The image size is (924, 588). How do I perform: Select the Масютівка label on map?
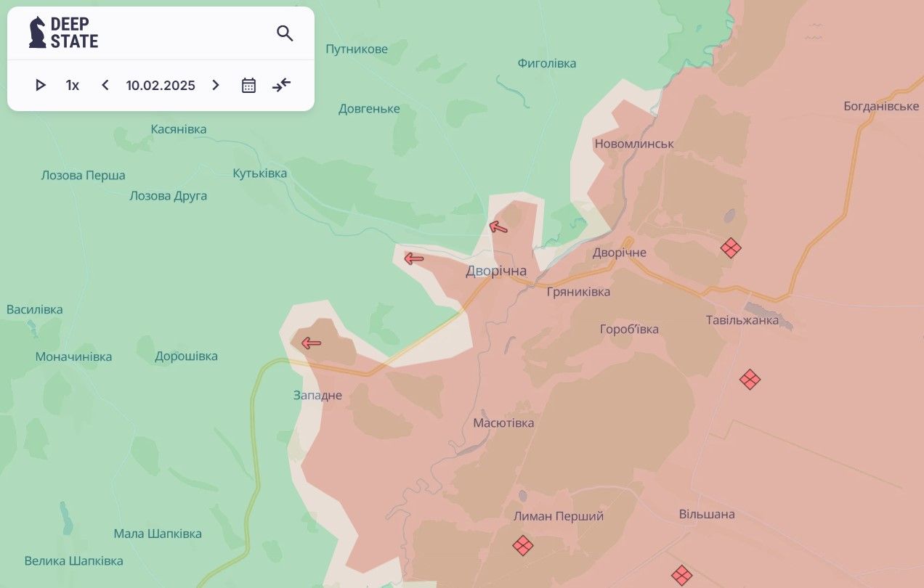[503, 422]
